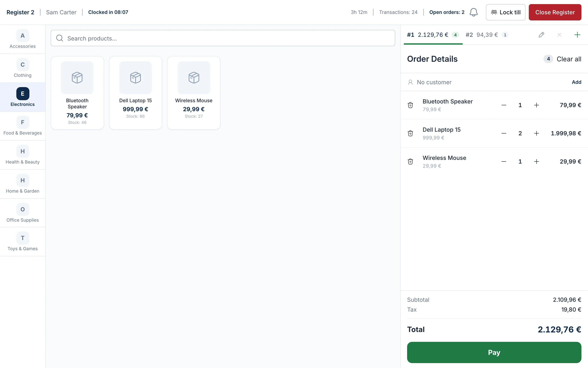Add Bluetooth Speaker product card to order
588x368 pixels.
click(x=77, y=93)
